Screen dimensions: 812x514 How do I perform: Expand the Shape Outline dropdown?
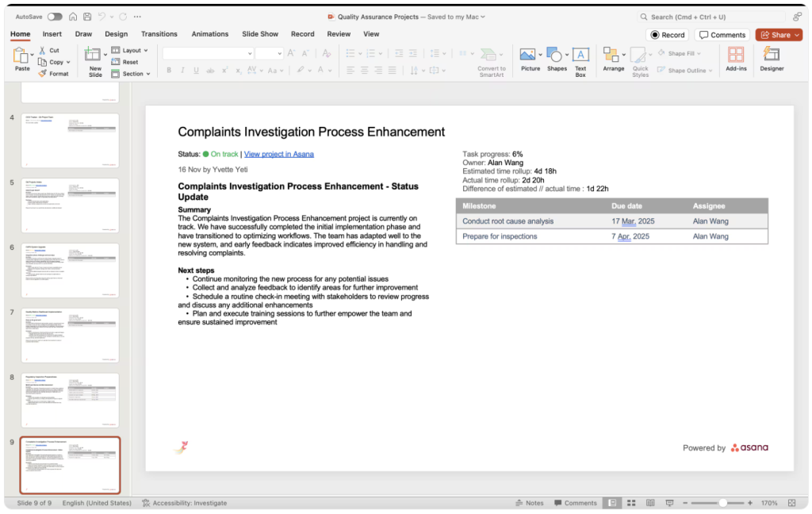(710, 71)
